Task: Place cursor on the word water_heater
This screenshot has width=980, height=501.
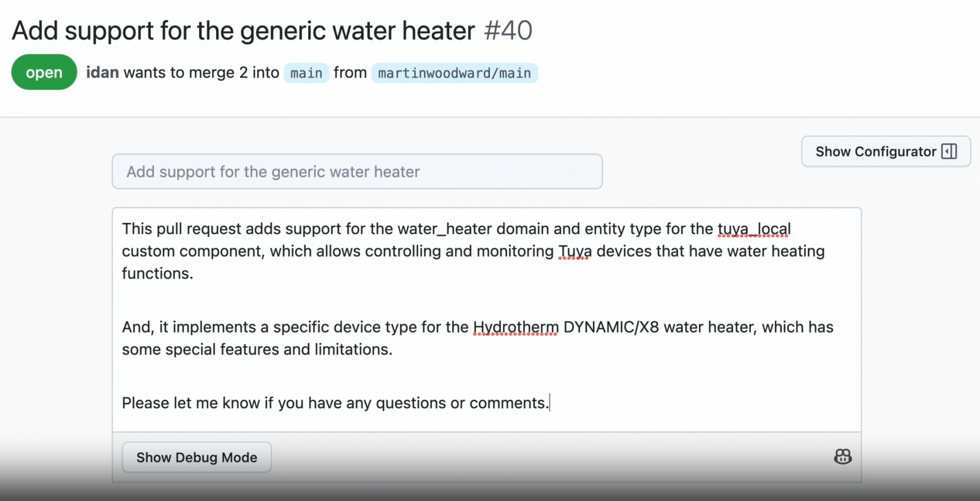Action: coord(444,229)
